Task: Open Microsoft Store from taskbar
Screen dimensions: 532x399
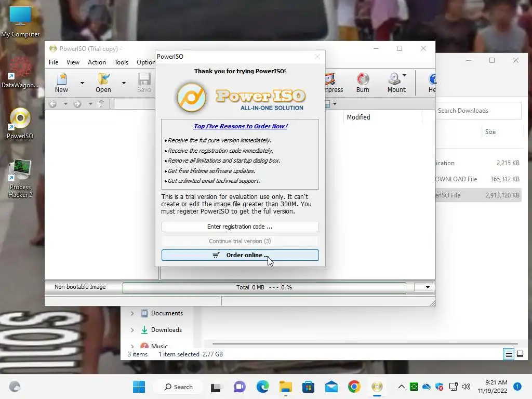Action: (x=309, y=387)
